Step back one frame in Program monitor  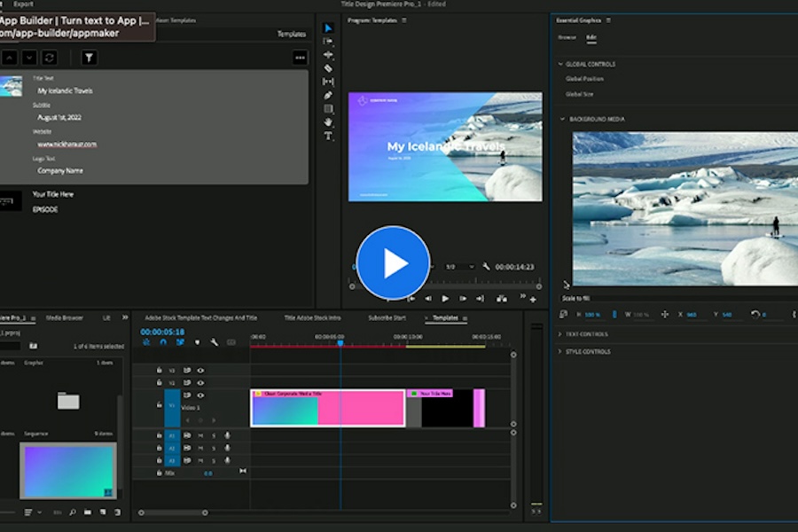click(428, 299)
